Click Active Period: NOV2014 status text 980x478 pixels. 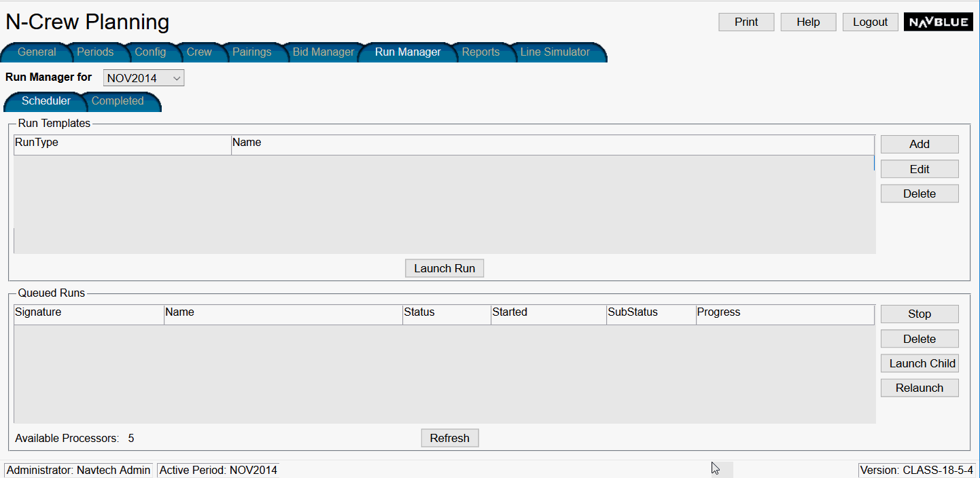(218, 470)
